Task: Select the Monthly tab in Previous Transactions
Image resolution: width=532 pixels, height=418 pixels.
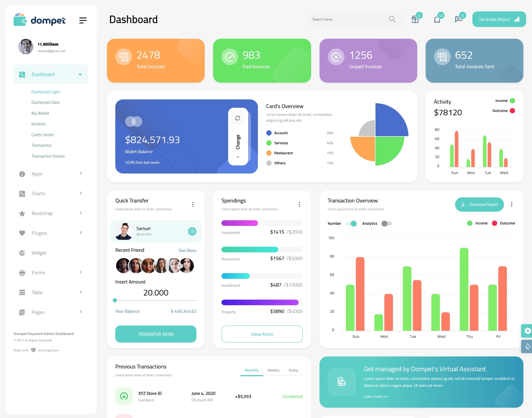Action: click(x=251, y=370)
